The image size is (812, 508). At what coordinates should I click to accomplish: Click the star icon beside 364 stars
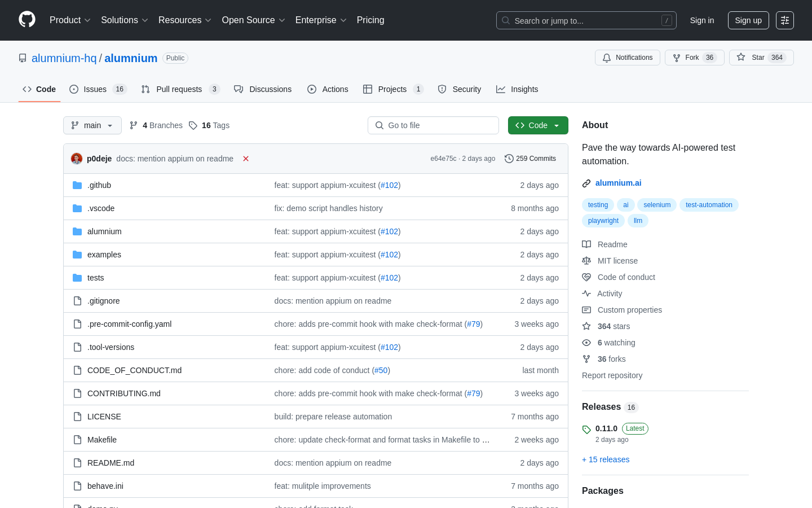point(586,326)
